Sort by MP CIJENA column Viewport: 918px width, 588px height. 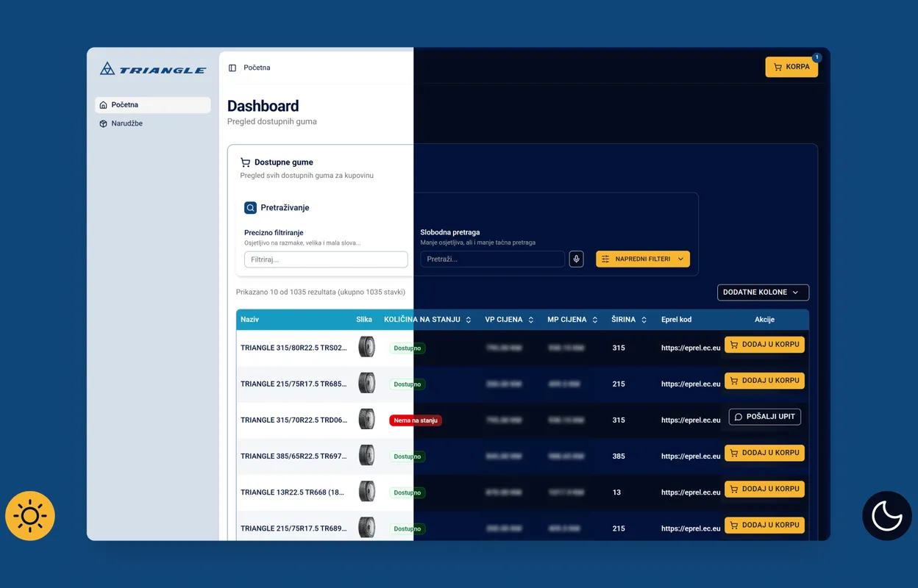click(572, 320)
